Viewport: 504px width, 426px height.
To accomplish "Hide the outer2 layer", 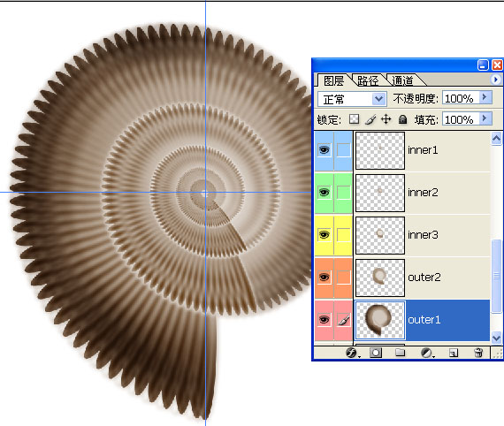I will click(x=324, y=278).
